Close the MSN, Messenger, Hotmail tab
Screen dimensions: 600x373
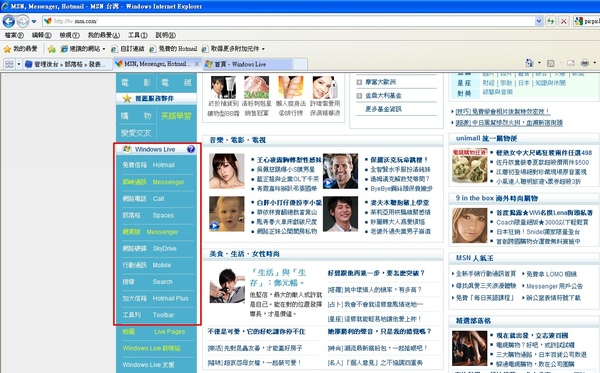click(x=197, y=64)
